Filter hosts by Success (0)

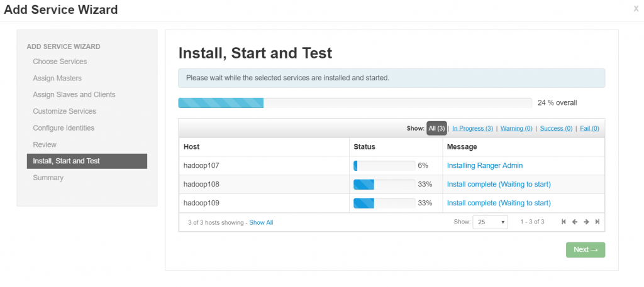[556, 128]
